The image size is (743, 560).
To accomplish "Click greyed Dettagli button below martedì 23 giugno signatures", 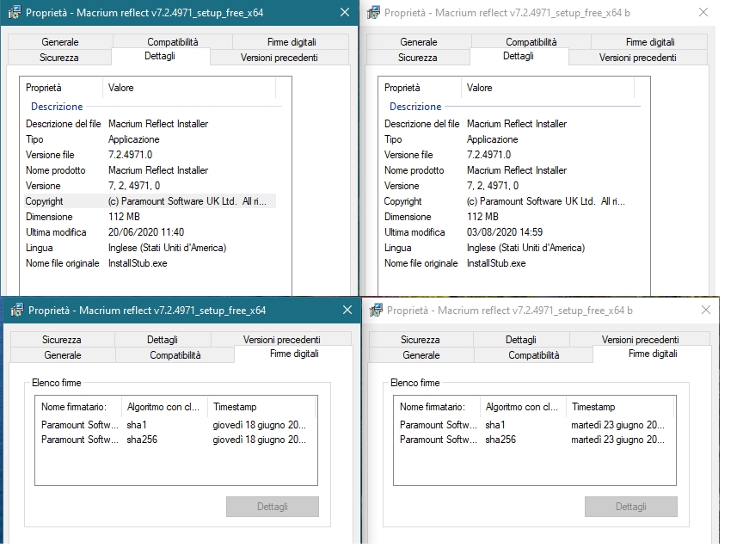I will tap(631, 507).
